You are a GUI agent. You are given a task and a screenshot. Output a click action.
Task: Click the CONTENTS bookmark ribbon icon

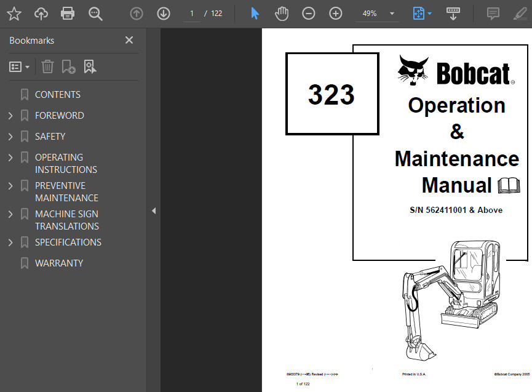pos(25,95)
